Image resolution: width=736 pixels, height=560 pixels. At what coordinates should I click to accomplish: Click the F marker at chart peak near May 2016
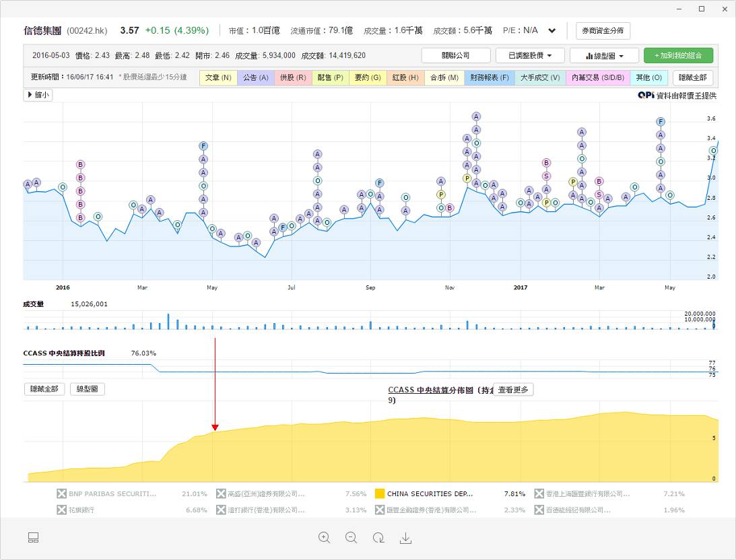[203, 145]
